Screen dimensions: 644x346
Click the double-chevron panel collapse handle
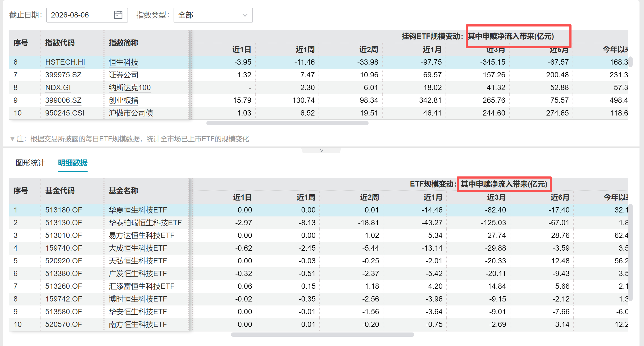pyautogui.click(x=321, y=150)
